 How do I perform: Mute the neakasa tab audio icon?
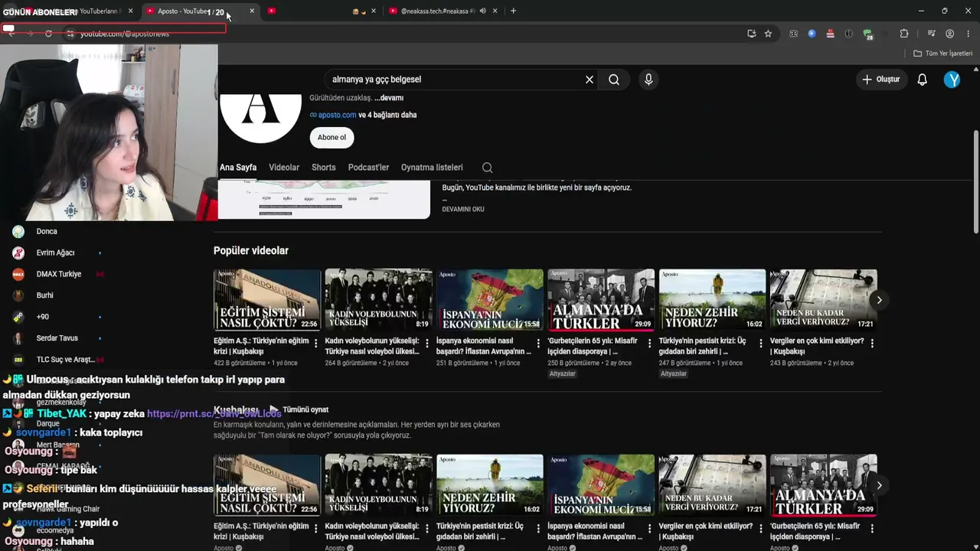pyautogui.click(x=482, y=11)
